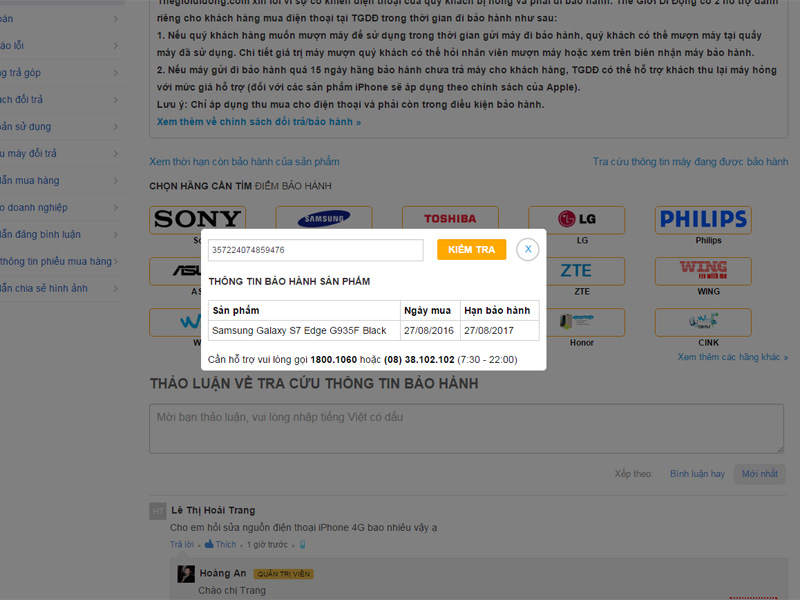This screenshot has height=600, width=800.
Task: Click Lê Thị Hoài Trang's avatar
Action: point(158,511)
